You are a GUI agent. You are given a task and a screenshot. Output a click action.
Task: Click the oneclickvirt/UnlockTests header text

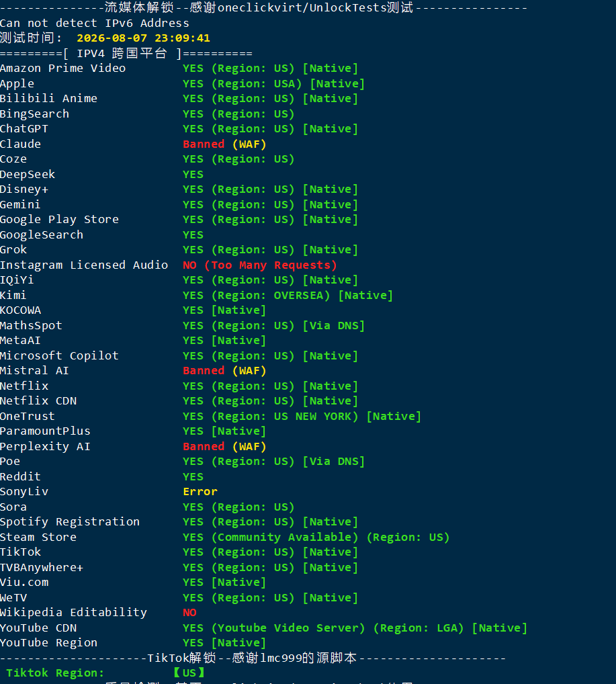tap(315, 8)
